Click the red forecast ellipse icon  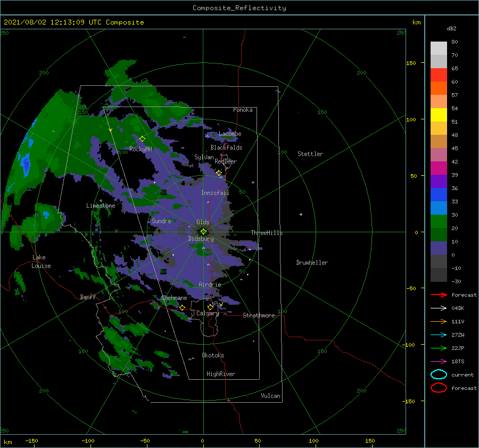pyautogui.click(x=439, y=388)
